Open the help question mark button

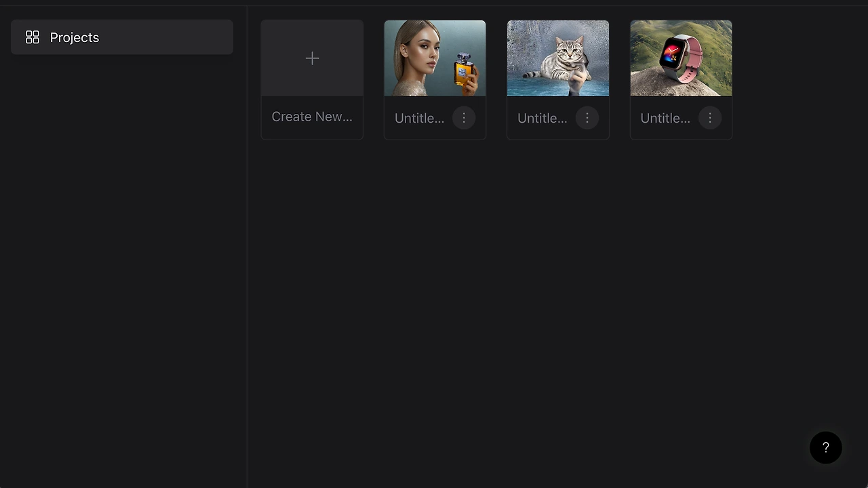826,447
